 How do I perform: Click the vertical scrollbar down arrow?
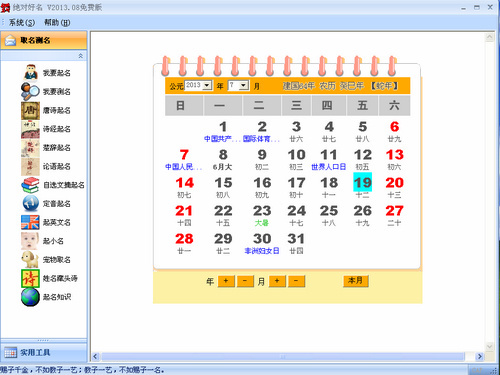(x=489, y=347)
